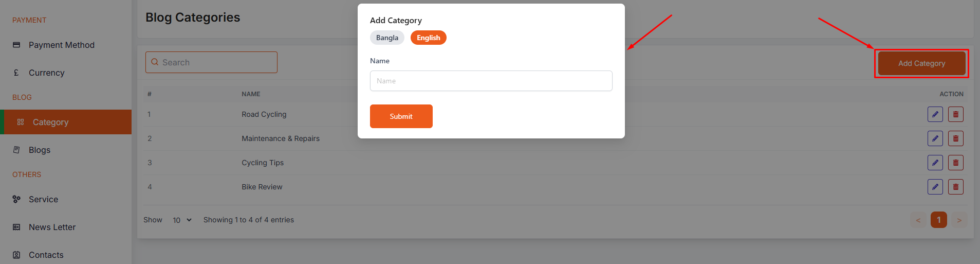
Task: Edit the Maintenance & Repairs category
Action: (x=935, y=138)
